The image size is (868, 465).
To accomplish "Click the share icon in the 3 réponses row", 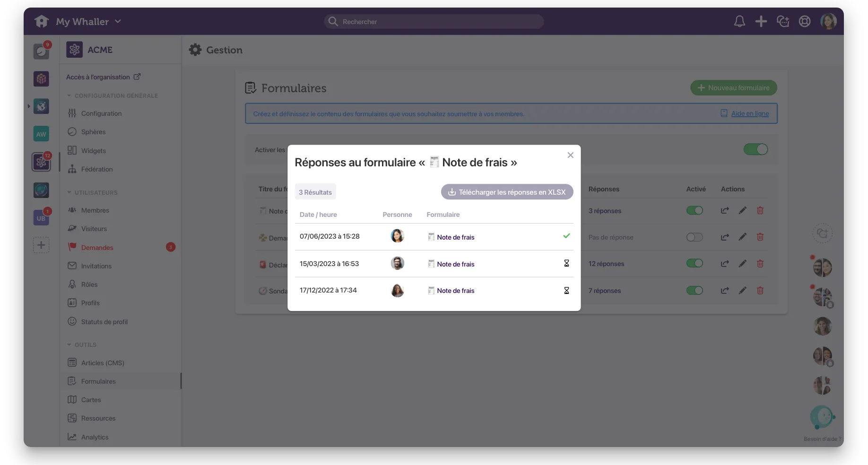I will point(724,210).
